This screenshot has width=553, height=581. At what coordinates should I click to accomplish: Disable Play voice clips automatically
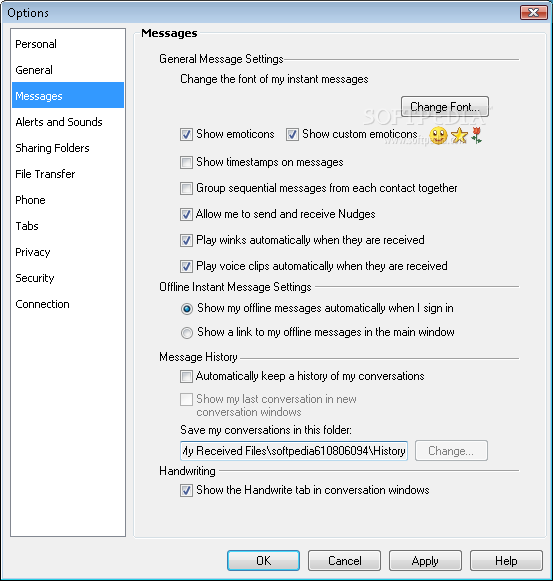pos(186,266)
